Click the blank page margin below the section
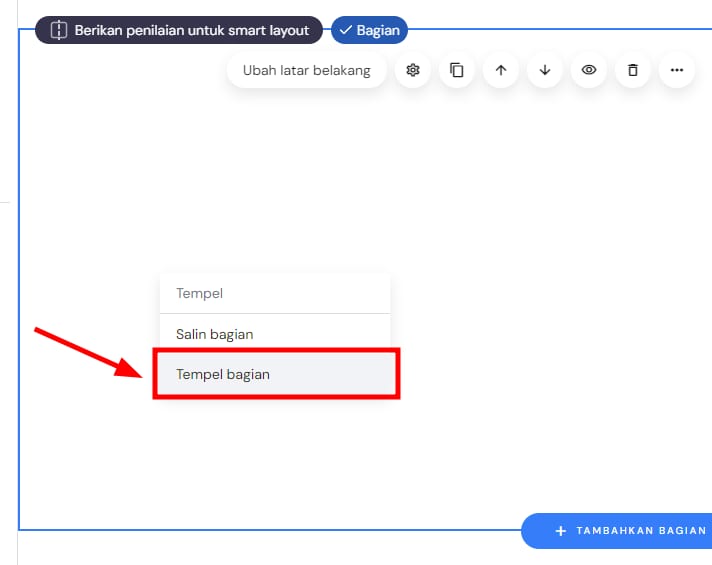712x565 pixels. click(250, 550)
